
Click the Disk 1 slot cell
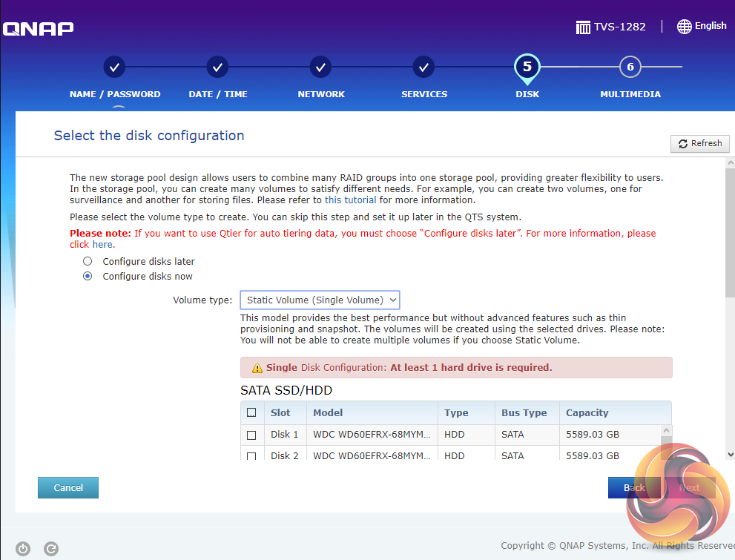285,435
